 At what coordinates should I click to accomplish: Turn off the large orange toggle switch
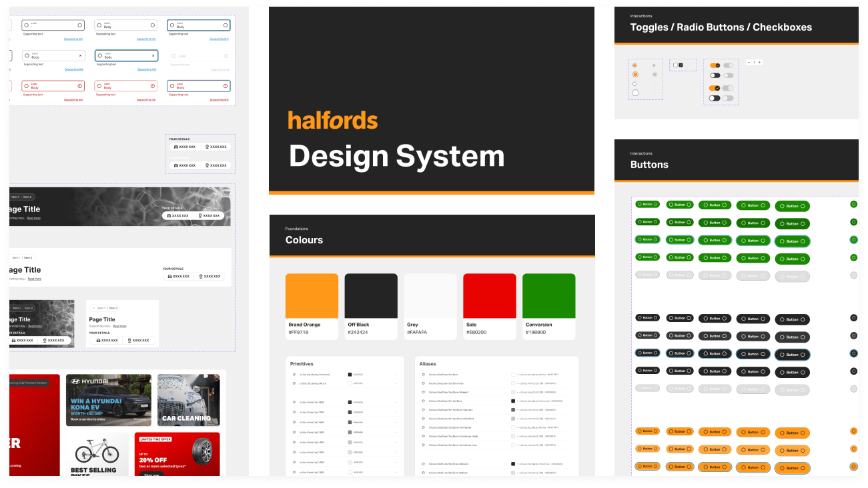[715, 88]
